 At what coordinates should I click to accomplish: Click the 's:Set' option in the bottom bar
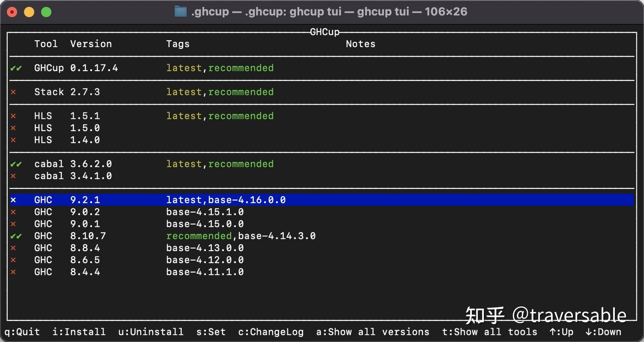tap(210, 332)
